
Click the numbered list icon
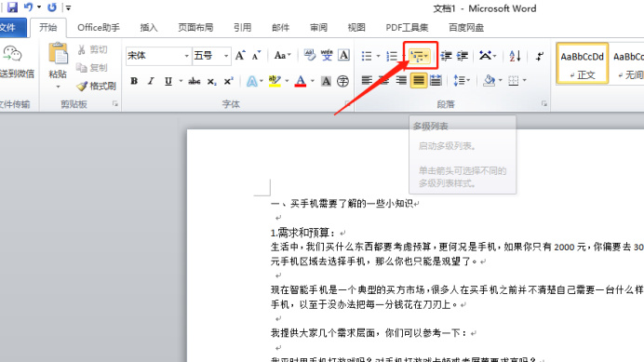[392, 56]
